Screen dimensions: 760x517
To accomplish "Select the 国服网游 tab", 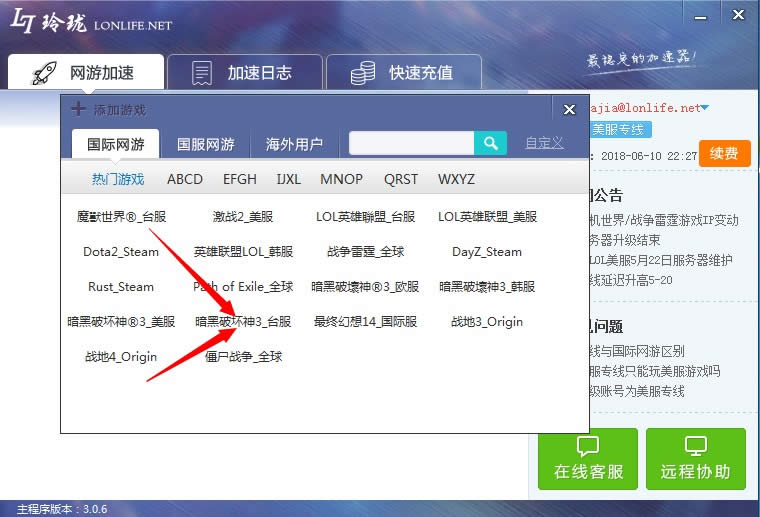I will (x=206, y=144).
